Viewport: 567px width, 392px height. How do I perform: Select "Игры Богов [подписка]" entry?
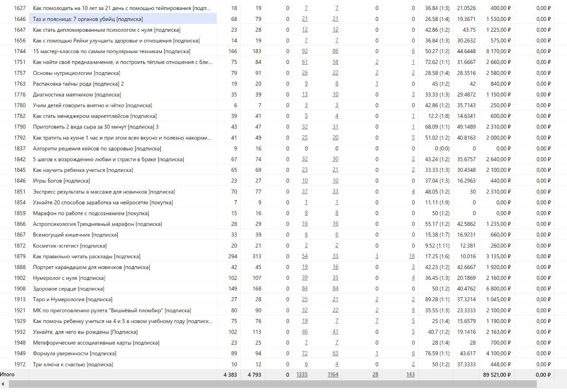[x=61, y=181]
